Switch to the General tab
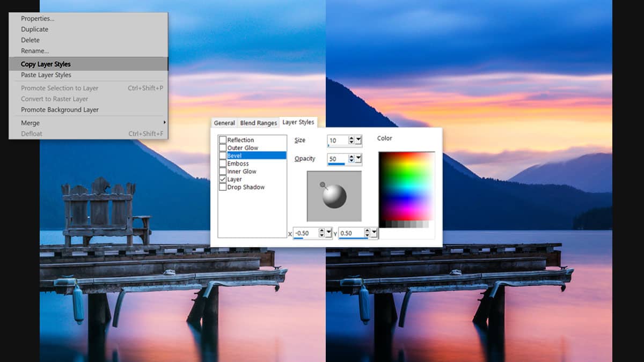This screenshot has width=644, height=362. (x=224, y=123)
